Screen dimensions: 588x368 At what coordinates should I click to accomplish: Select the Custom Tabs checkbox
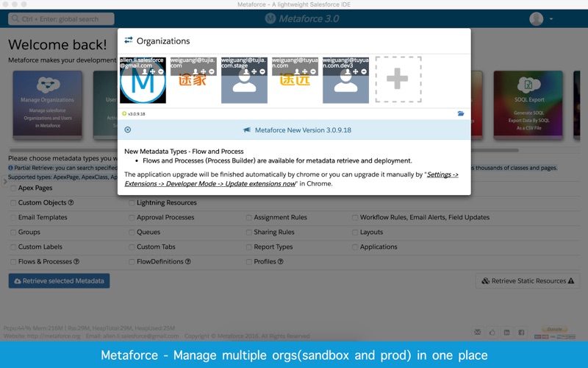pos(132,247)
